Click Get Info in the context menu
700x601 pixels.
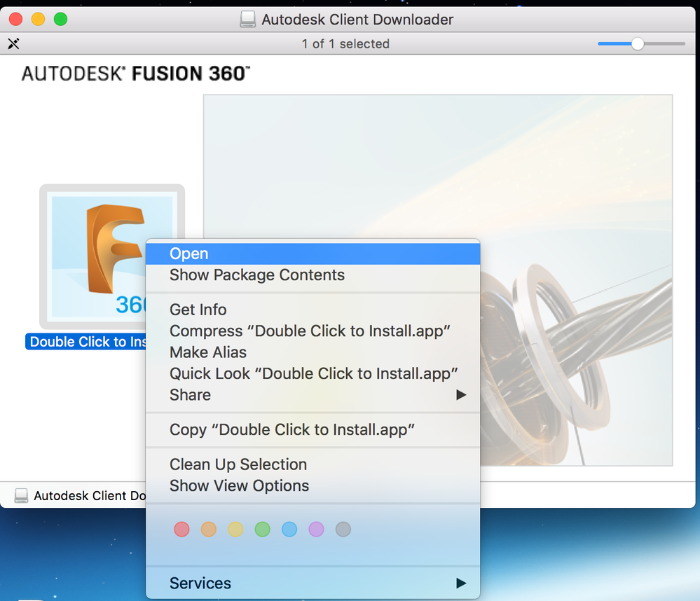click(x=313, y=310)
